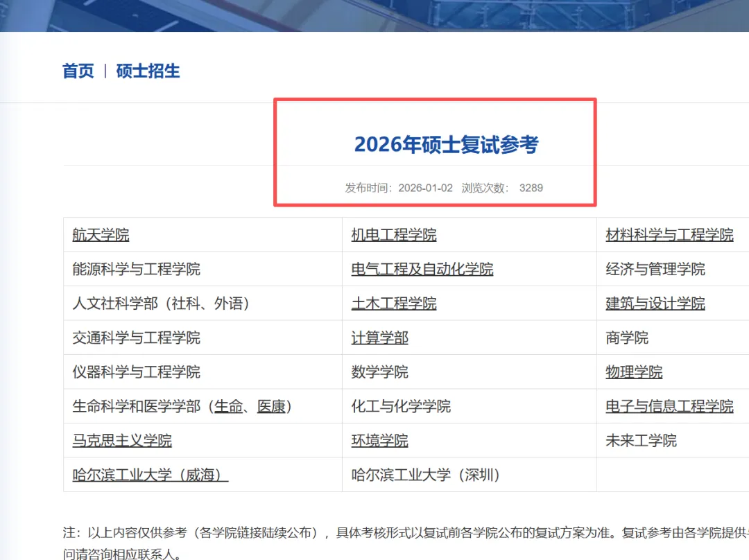749x560 pixels.
Task: Open 机电工程学院 link
Action: click(x=394, y=235)
